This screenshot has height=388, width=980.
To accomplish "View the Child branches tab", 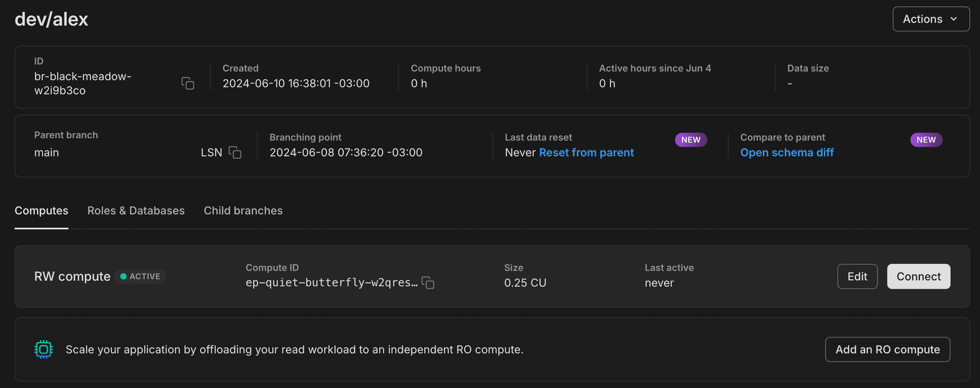I will 243,211.
